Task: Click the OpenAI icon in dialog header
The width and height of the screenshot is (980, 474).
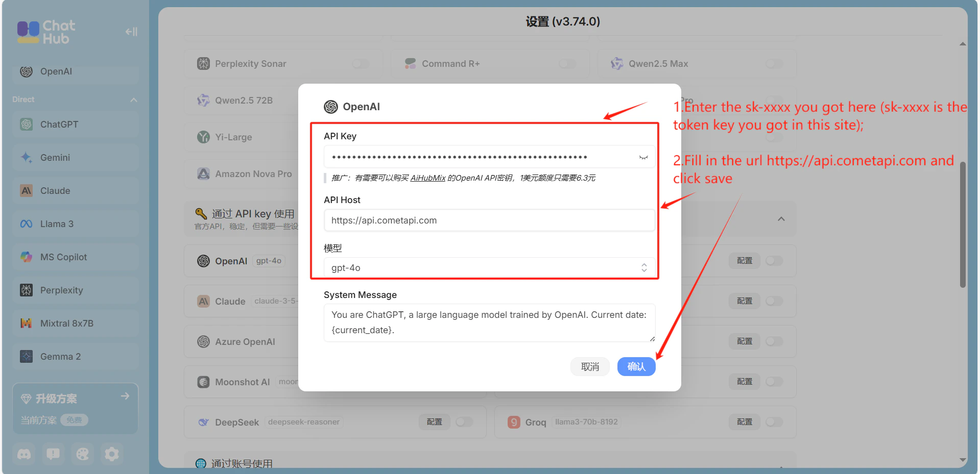Action: [331, 107]
